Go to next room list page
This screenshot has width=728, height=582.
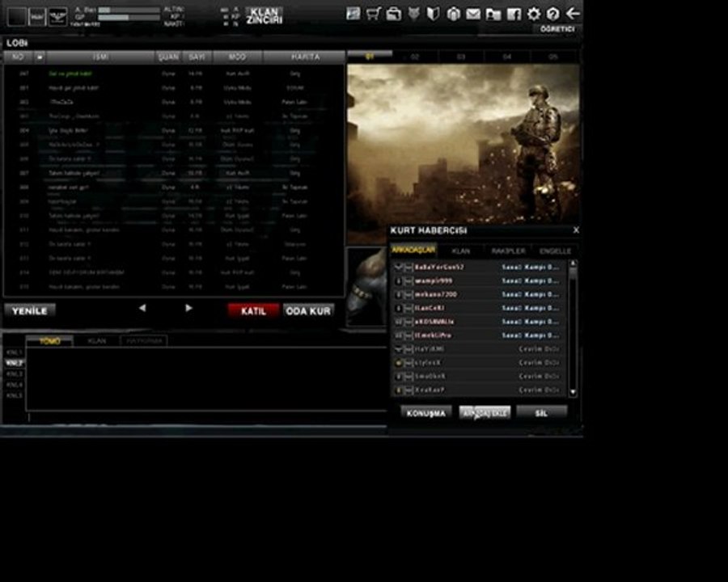click(188, 308)
